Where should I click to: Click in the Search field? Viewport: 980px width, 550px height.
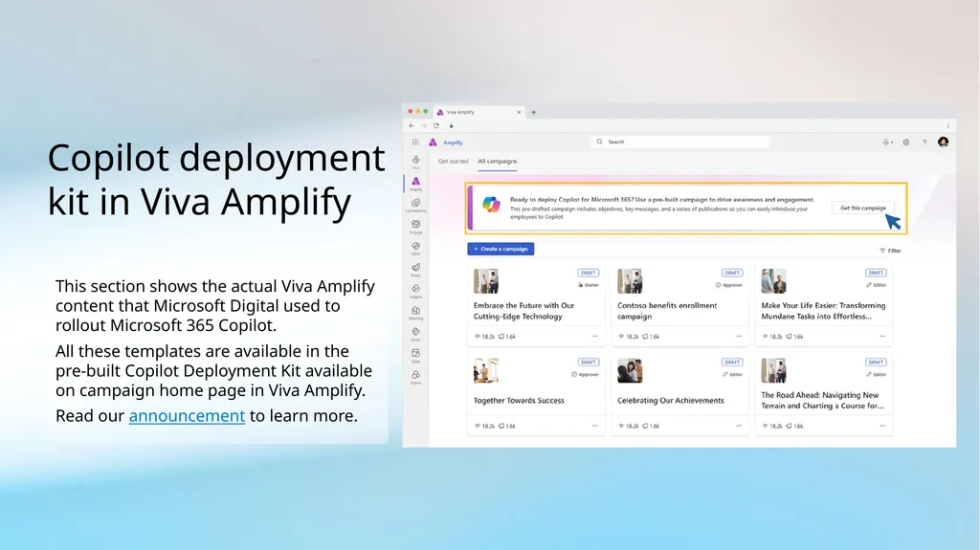click(x=679, y=142)
